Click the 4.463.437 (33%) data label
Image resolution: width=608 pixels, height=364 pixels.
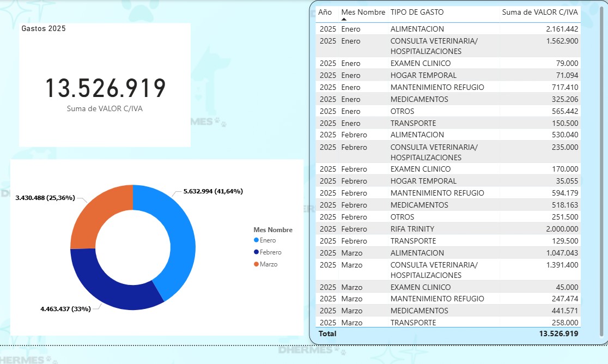pos(65,309)
